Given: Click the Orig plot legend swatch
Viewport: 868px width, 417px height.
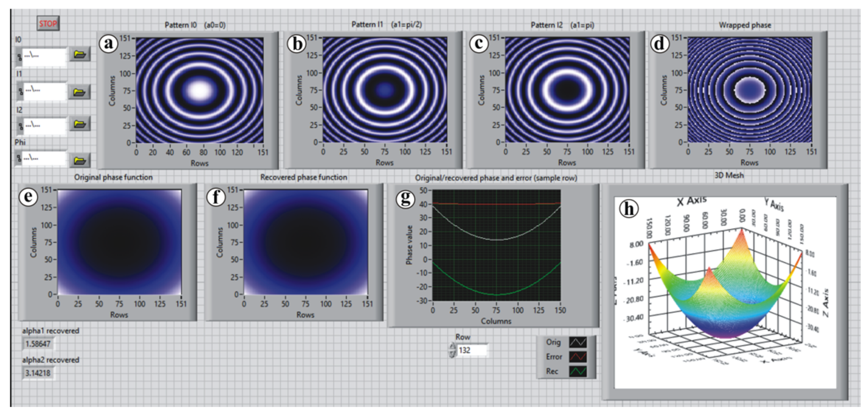Looking at the screenshot, I should click(x=578, y=342).
